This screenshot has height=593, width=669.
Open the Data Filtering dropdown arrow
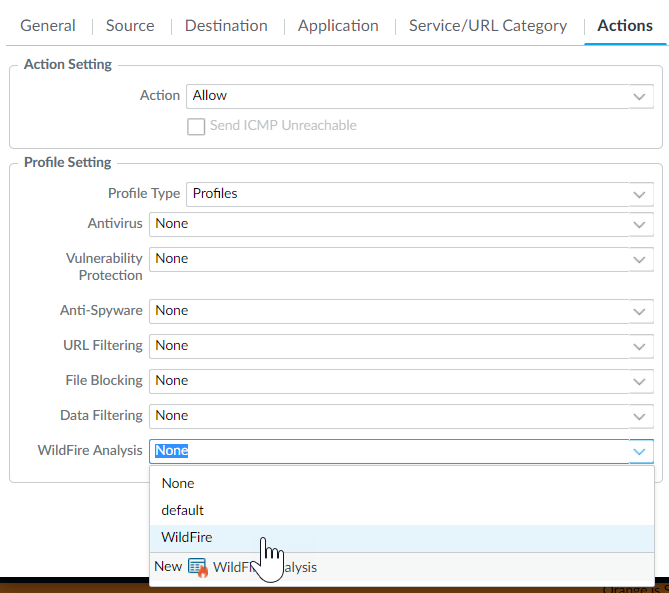(x=640, y=416)
